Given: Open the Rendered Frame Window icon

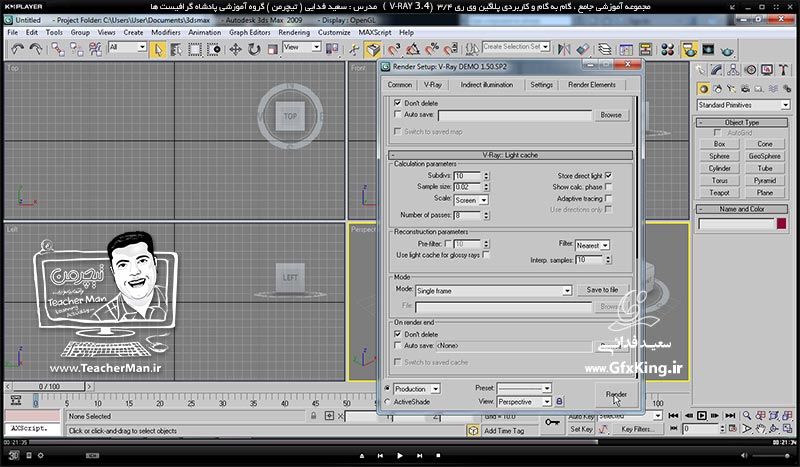Looking at the screenshot, I should click(708, 49).
